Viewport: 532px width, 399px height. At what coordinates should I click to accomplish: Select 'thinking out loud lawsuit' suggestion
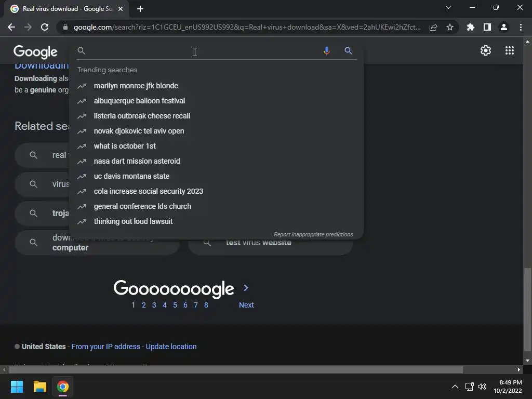coord(133,221)
